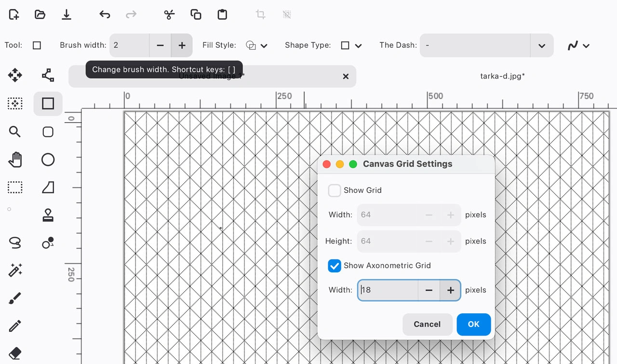
Task: Expand the Shape Type dropdown
Action: [x=351, y=45]
